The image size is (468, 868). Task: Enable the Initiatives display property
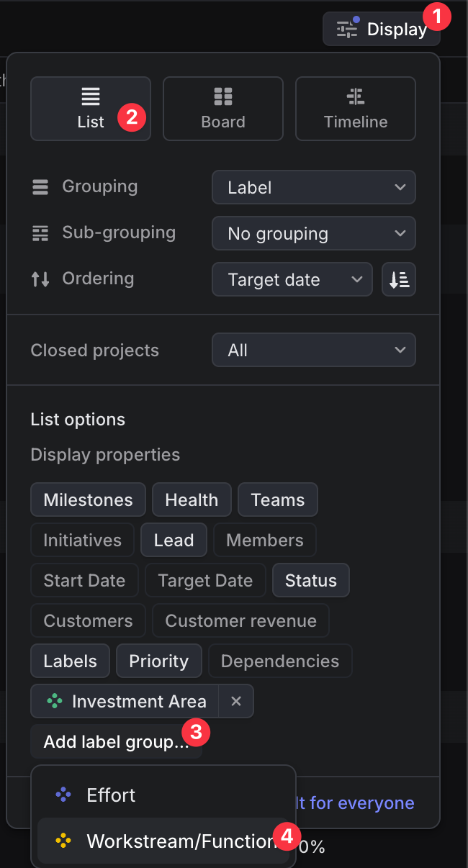(82, 541)
